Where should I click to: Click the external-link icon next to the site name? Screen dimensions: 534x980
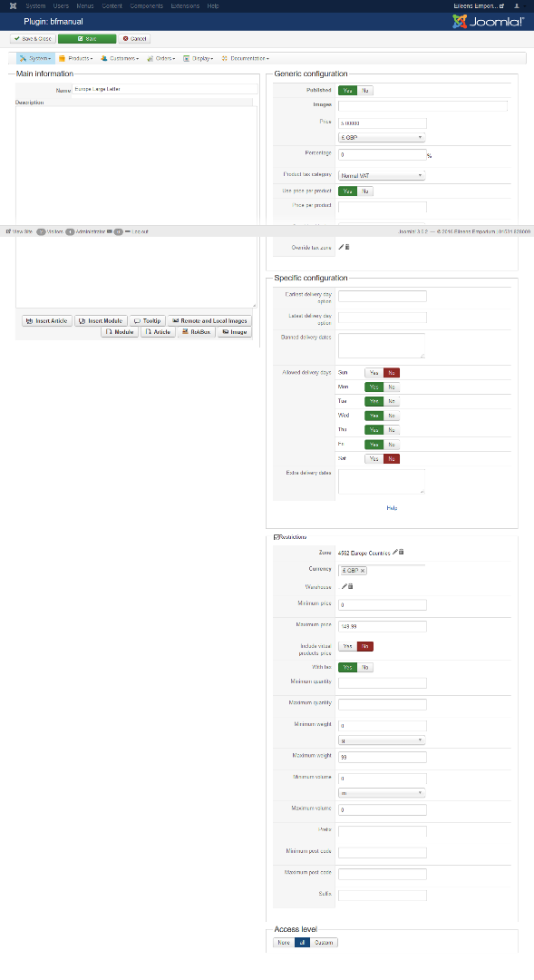501,5
